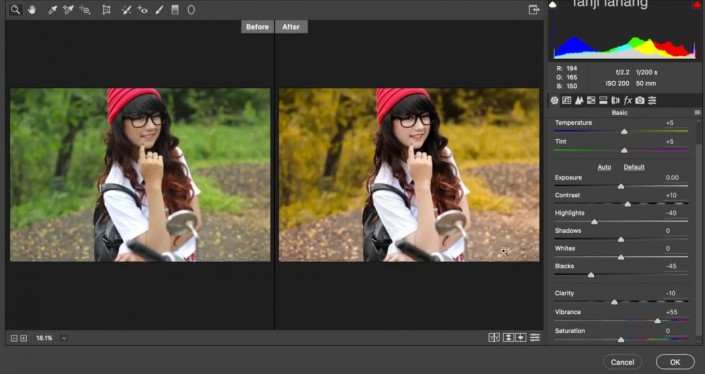Click the Before preview image
The image size is (705, 374).
pyautogui.click(x=140, y=174)
